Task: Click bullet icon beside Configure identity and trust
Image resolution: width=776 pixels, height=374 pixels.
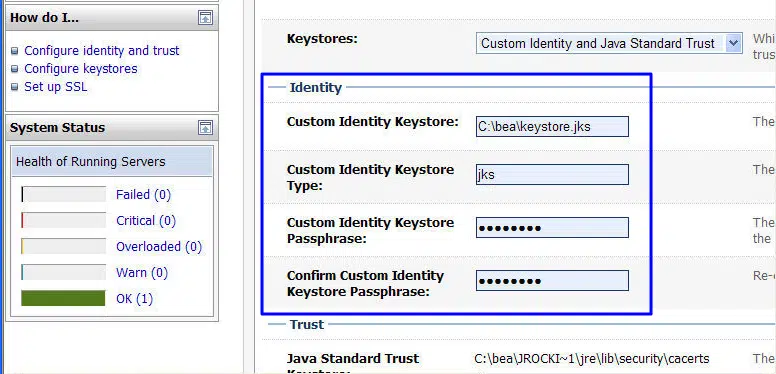Action: click(14, 51)
